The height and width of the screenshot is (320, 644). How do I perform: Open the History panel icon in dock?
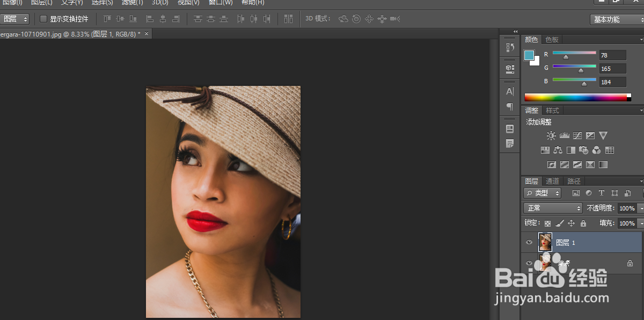[510, 47]
